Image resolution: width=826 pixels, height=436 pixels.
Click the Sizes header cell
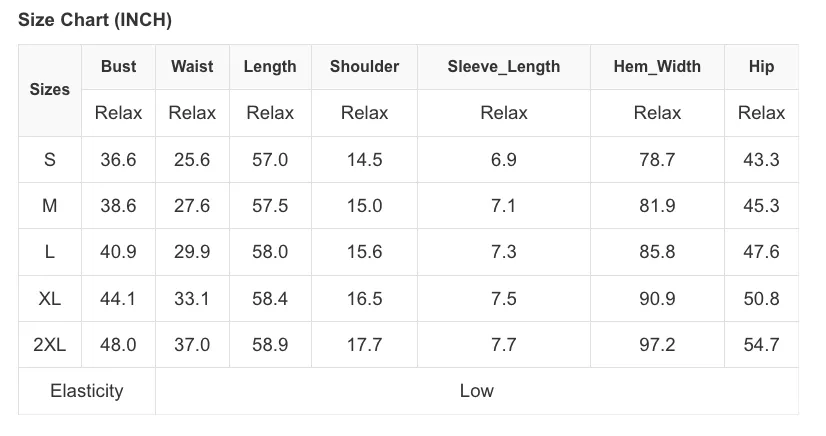pyautogui.click(x=50, y=90)
